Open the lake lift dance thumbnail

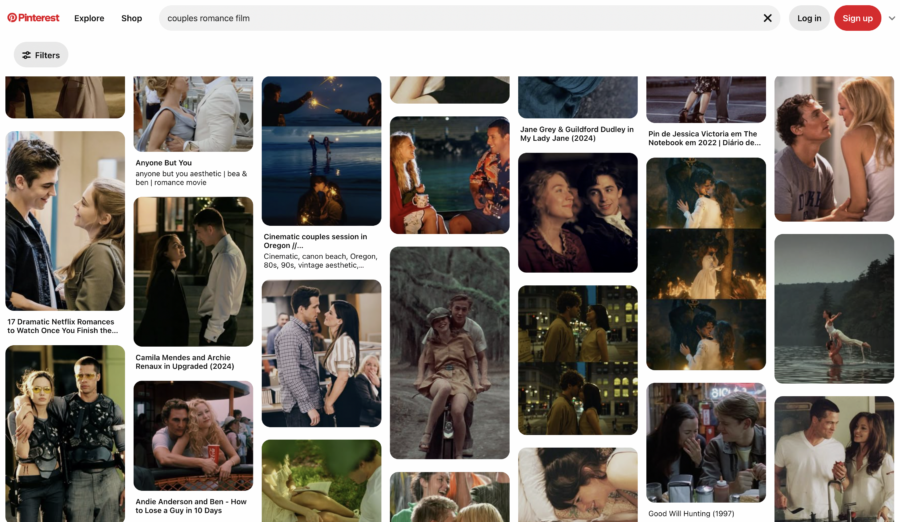click(x=834, y=308)
